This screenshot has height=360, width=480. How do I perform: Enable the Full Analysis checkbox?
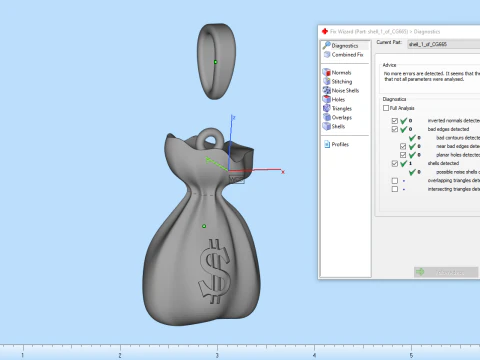386,108
